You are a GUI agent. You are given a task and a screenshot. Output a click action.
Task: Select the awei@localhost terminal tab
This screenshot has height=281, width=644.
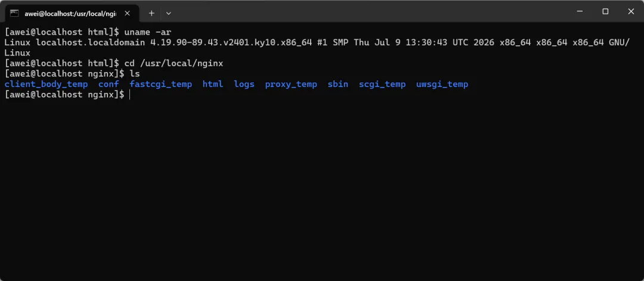72,13
